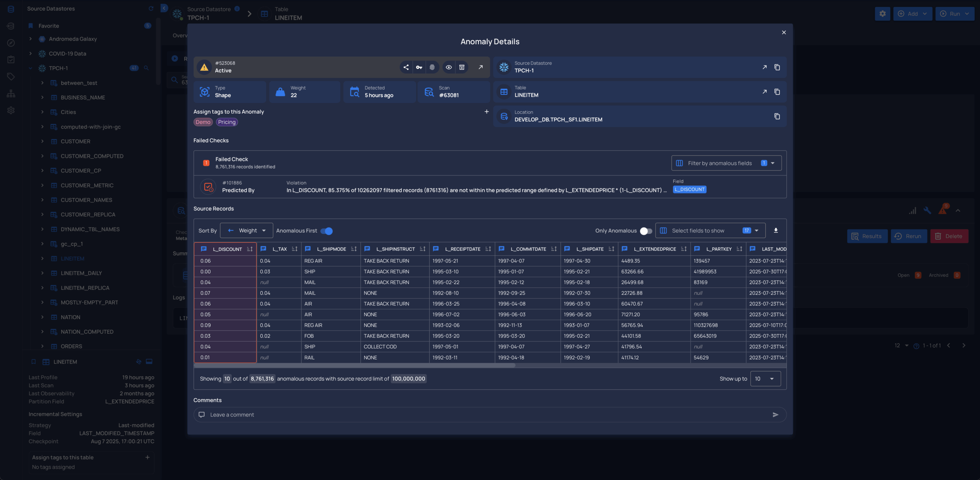
Task: Click the L_SHIPINSTRUCT cell reading COLLECT COD
Action: click(x=395, y=346)
